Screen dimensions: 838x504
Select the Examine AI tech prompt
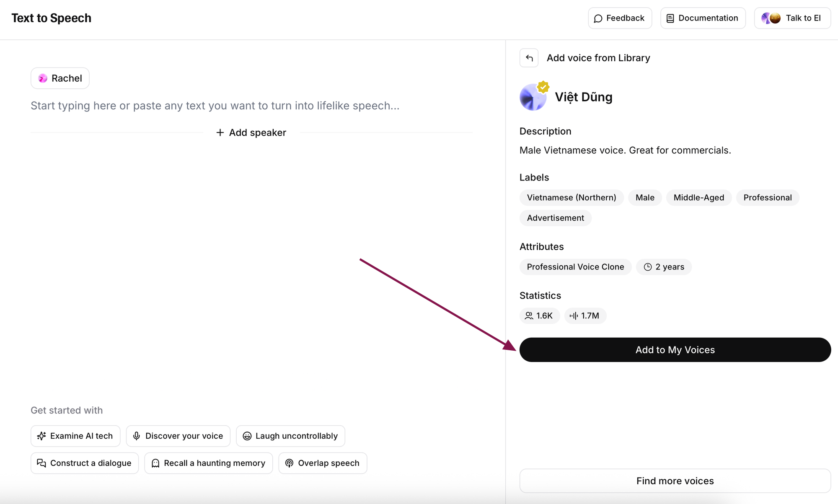tap(75, 436)
